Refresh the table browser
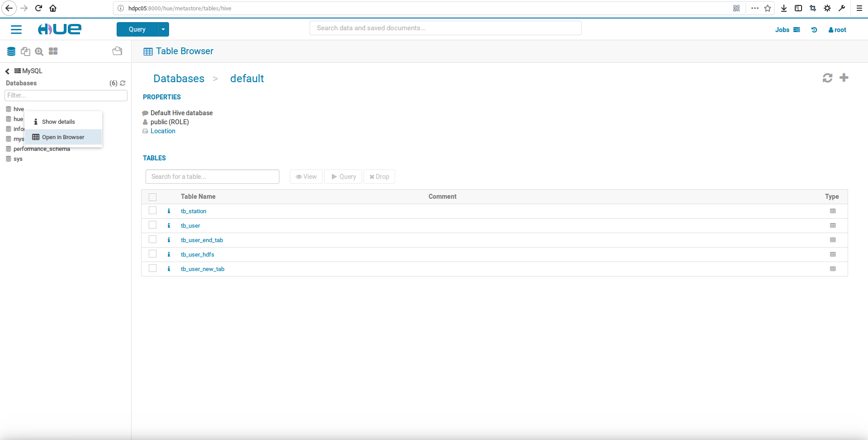868x440 pixels. point(827,78)
